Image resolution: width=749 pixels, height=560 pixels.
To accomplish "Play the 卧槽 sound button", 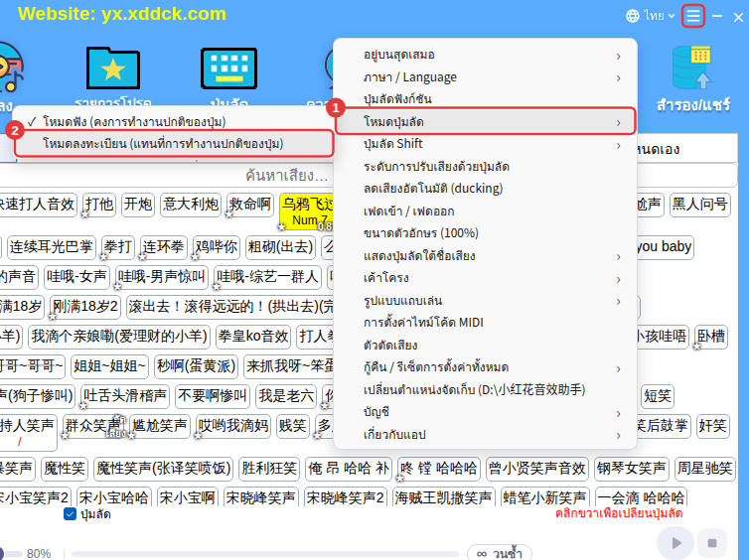I will tap(711, 337).
